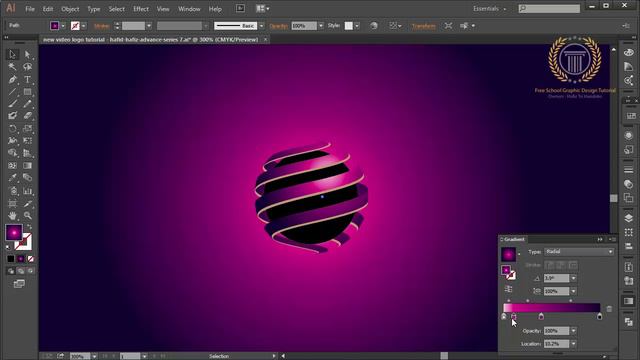Image resolution: width=640 pixels, height=360 pixels.
Task: Click the large Fill swatch in toolbox
Action: (14, 233)
